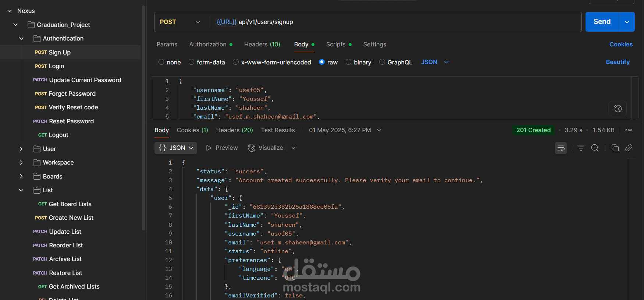The height and width of the screenshot is (300, 644).
Task: Open the POST method dropdown
Action: (180, 22)
